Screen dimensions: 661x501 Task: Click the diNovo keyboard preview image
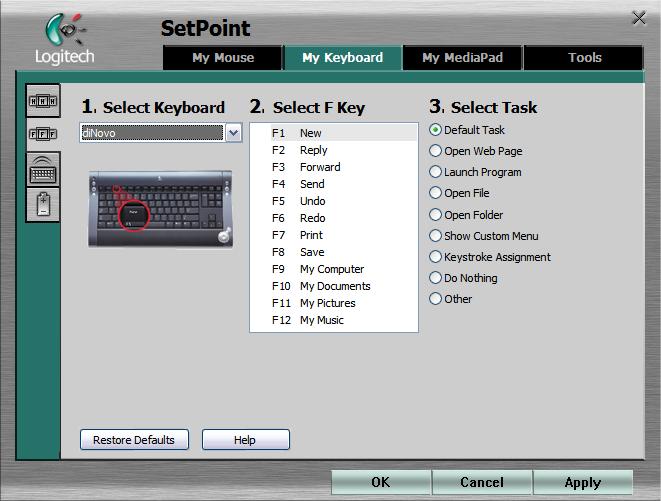[160, 209]
